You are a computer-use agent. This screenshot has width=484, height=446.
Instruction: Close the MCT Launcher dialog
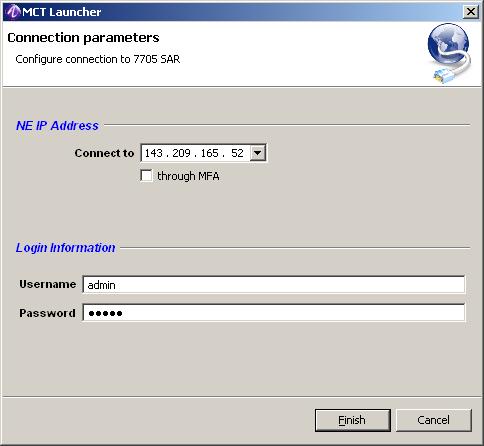(x=470, y=12)
